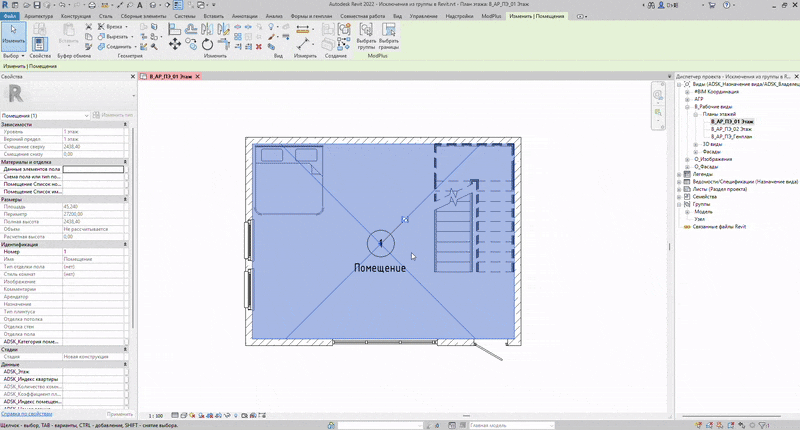Toggle checkbox beside ADSK_Категория помещения
This screenshot has height=430, width=800.
point(127,342)
